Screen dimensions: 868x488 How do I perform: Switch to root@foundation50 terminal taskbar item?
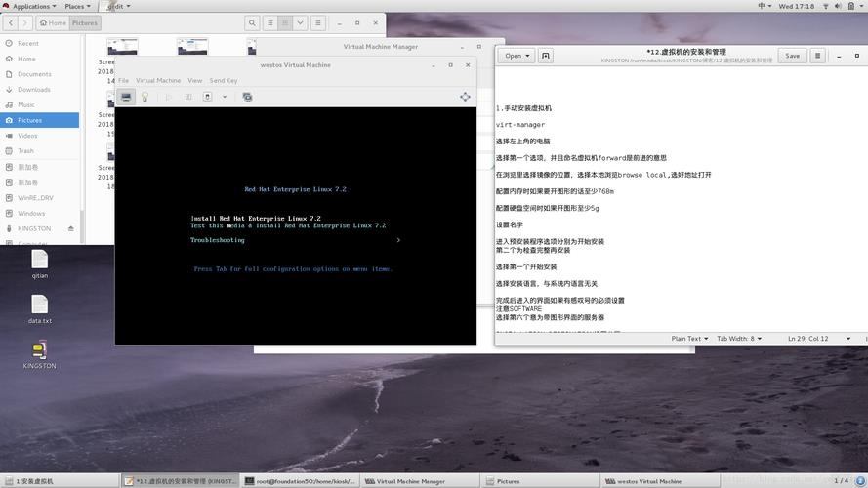pyautogui.click(x=300, y=481)
